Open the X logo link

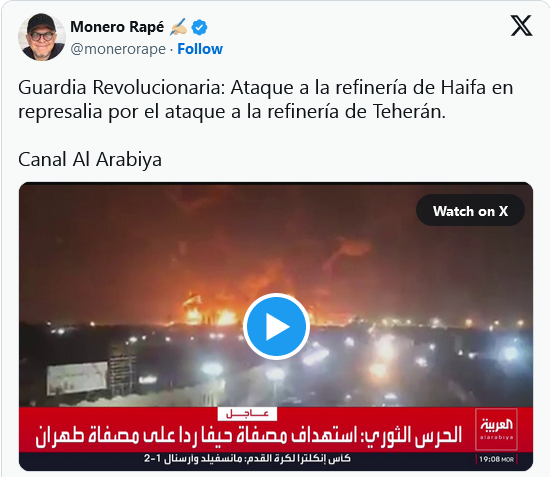pos(521,26)
